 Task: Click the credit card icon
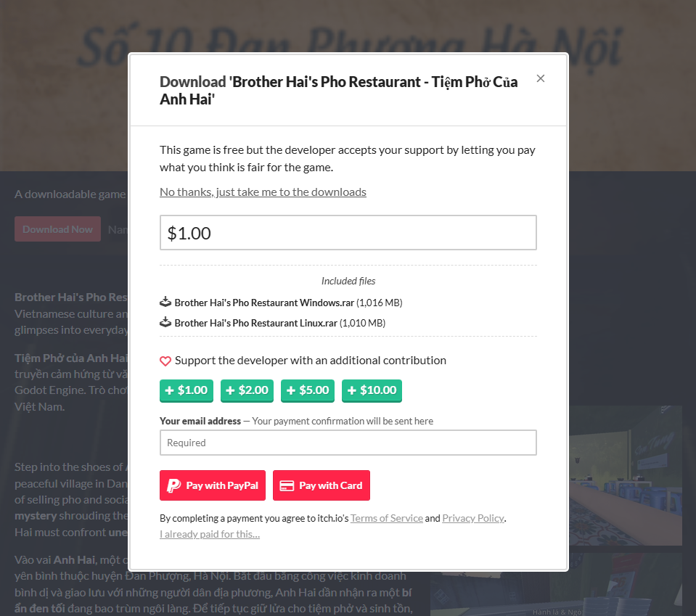pyautogui.click(x=287, y=485)
